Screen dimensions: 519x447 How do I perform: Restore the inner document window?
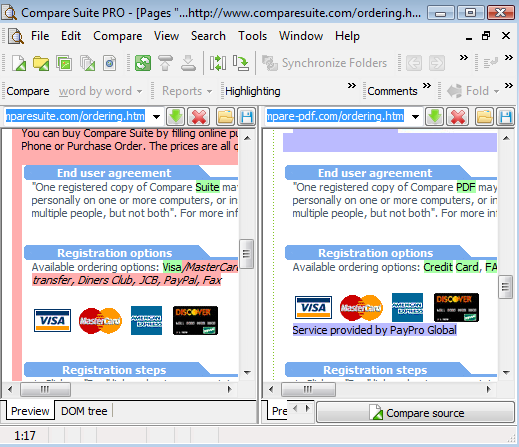[486, 36]
